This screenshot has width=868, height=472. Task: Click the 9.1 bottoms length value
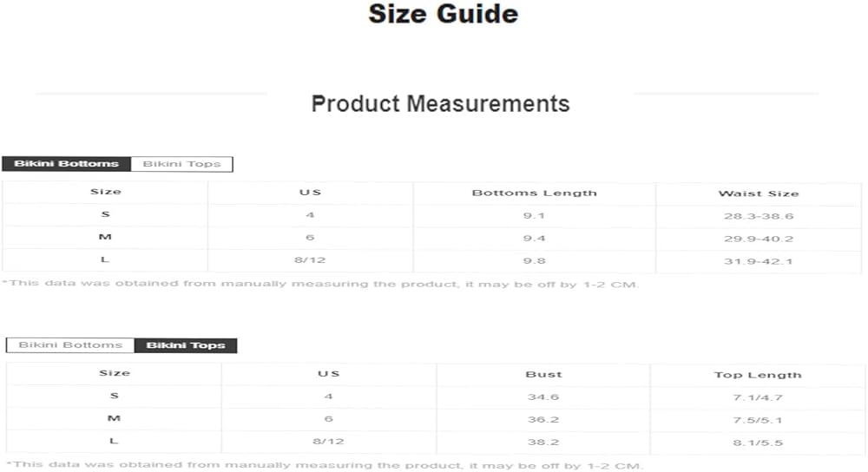coord(534,216)
